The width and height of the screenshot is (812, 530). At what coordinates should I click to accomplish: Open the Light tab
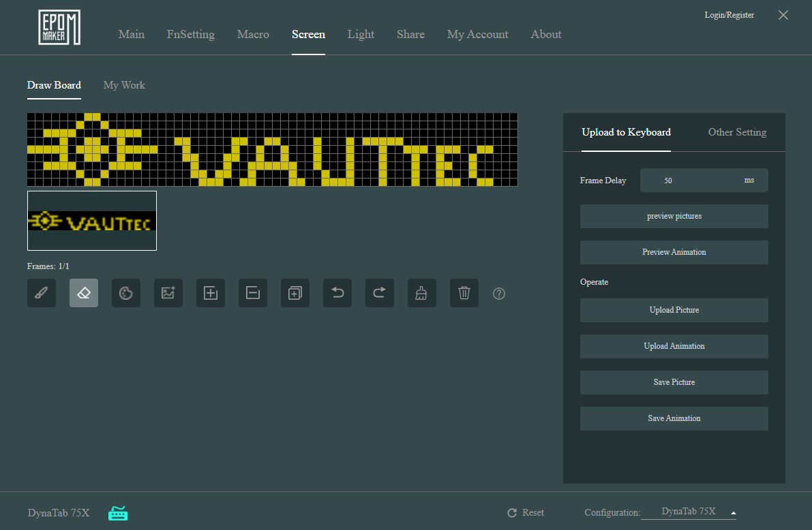tap(361, 34)
